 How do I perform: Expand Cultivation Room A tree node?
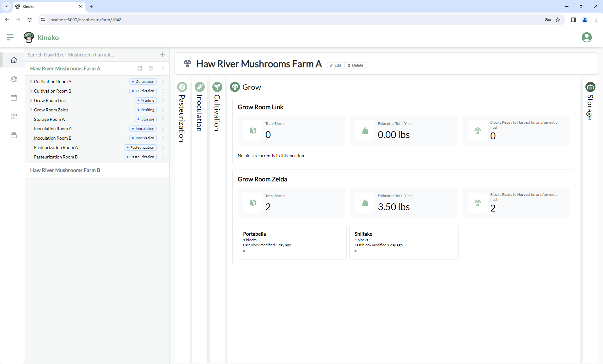point(31,82)
